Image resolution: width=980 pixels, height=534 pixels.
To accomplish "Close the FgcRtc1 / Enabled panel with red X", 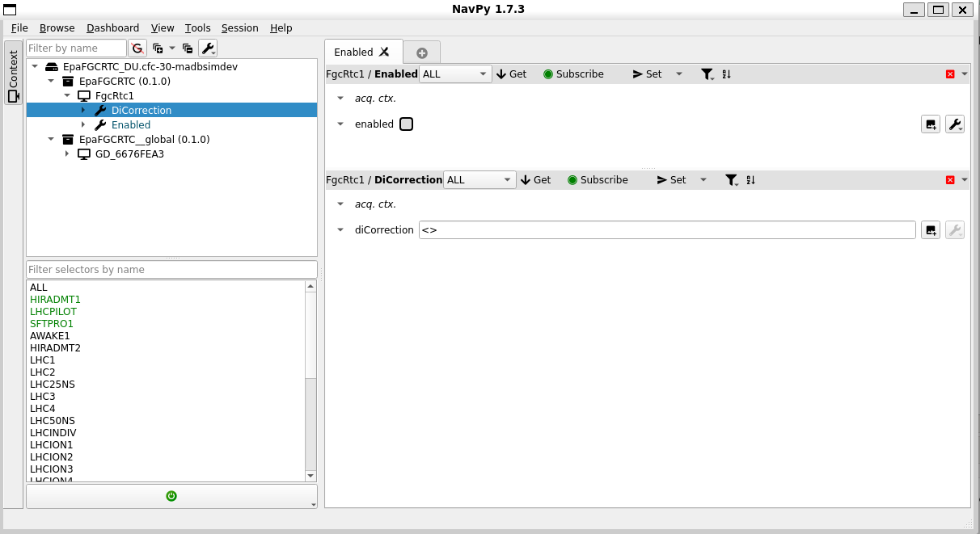I will pos(950,74).
